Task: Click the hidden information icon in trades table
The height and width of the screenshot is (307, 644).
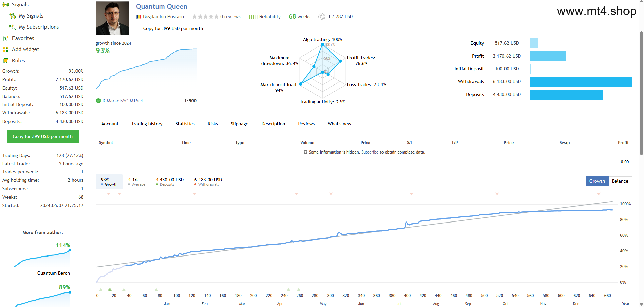Action: [x=306, y=152]
